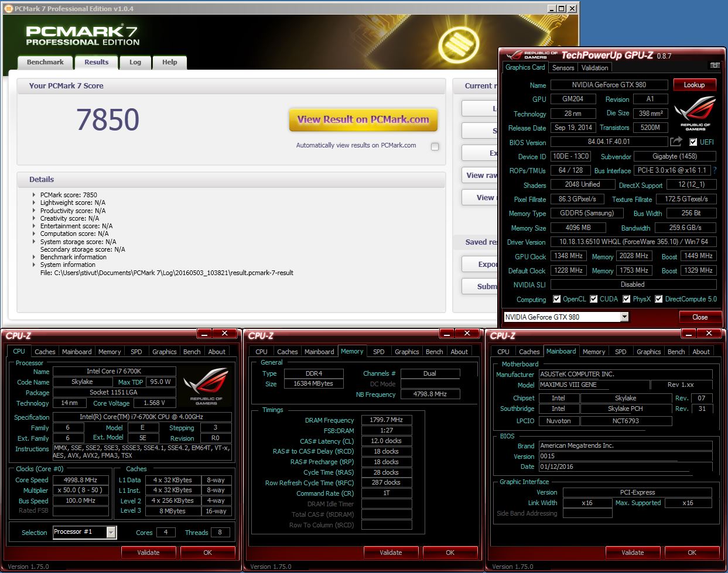Image resolution: width=728 pixels, height=573 pixels.
Task: Switch to the Sensors tab in GPU-Z
Action: pos(563,68)
